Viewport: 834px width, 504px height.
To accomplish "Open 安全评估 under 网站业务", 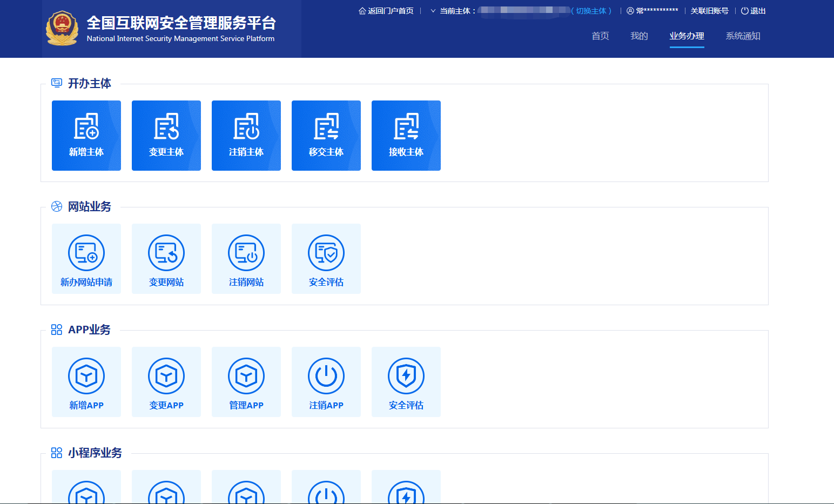I will pos(326,258).
